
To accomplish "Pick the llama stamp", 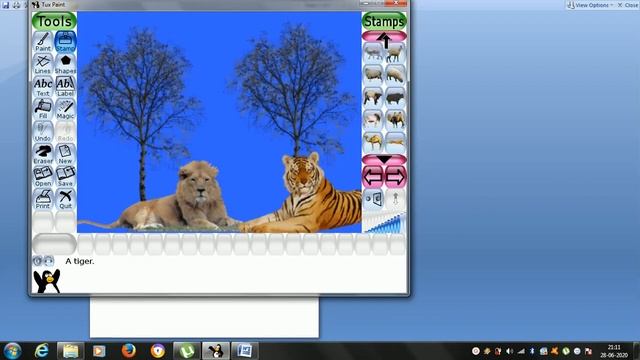I will click(x=395, y=53).
